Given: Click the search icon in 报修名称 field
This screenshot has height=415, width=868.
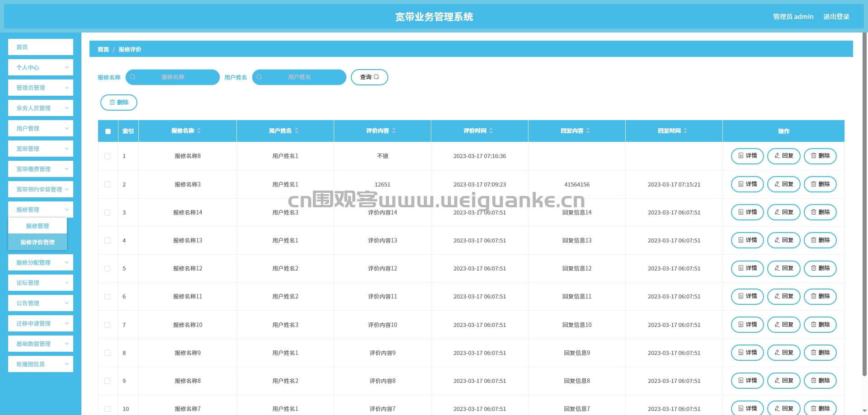Looking at the screenshot, I should (132, 77).
